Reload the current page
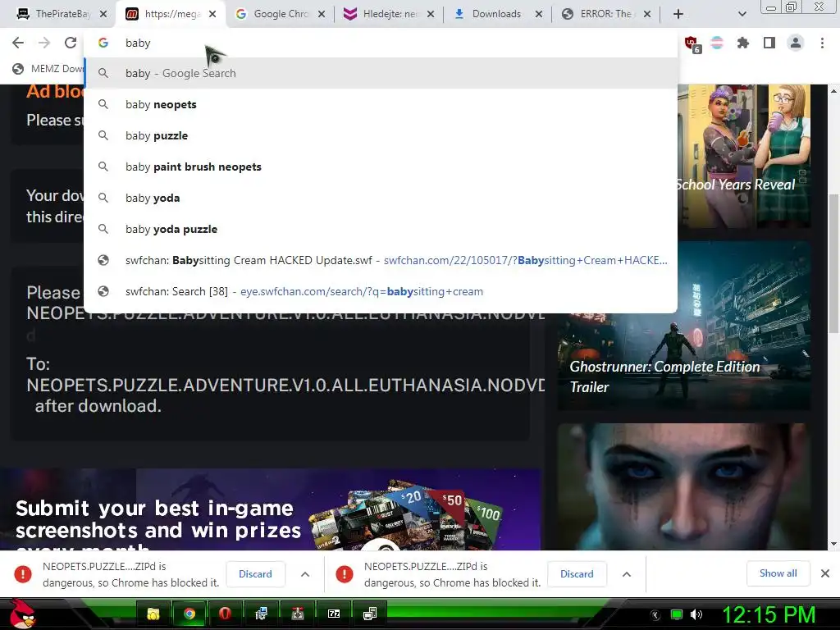The height and width of the screenshot is (630, 840). tap(71, 43)
